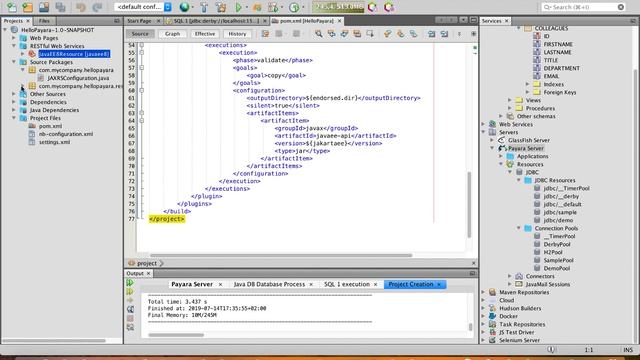Image resolution: width=640 pixels, height=360 pixels.
Task: Switch to History view button
Action: tap(237, 34)
